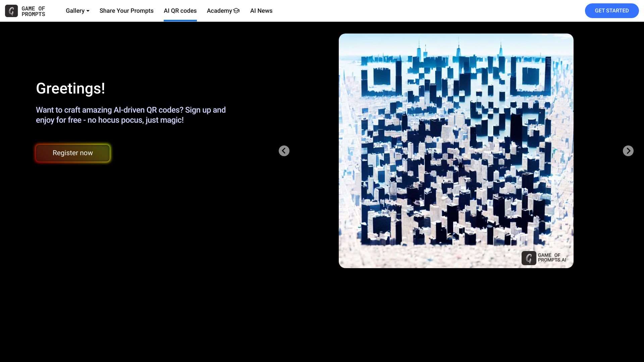The height and width of the screenshot is (362, 644).
Task: Open the Academy page
Action: pos(220,10)
